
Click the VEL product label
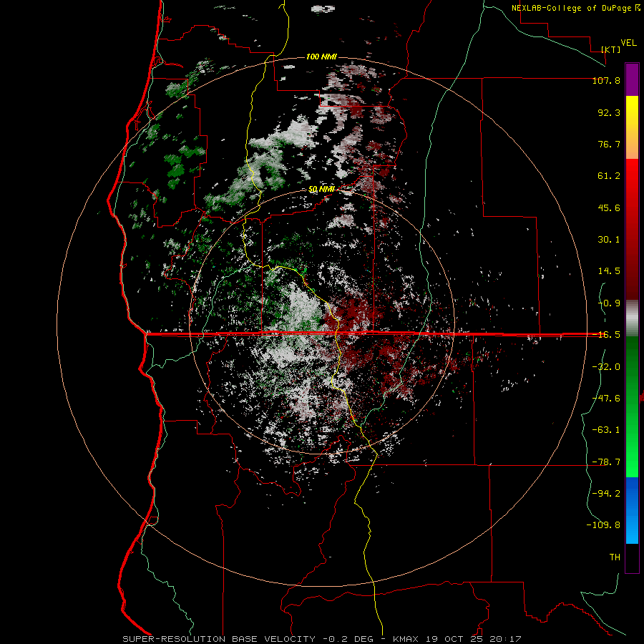pyautogui.click(x=629, y=43)
